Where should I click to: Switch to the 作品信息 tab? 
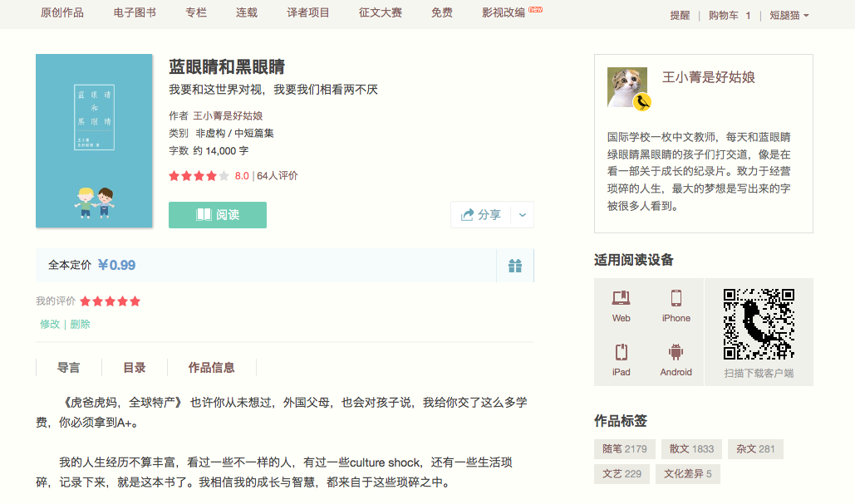(x=211, y=368)
